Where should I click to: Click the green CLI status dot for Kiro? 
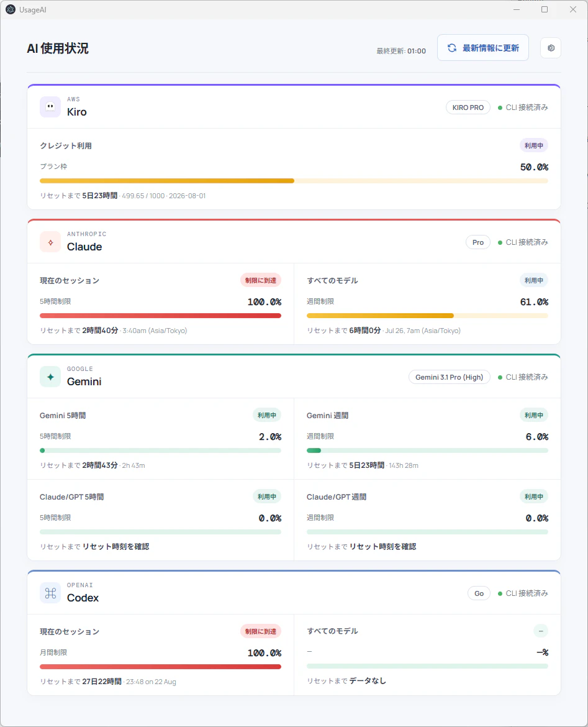coord(500,107)
